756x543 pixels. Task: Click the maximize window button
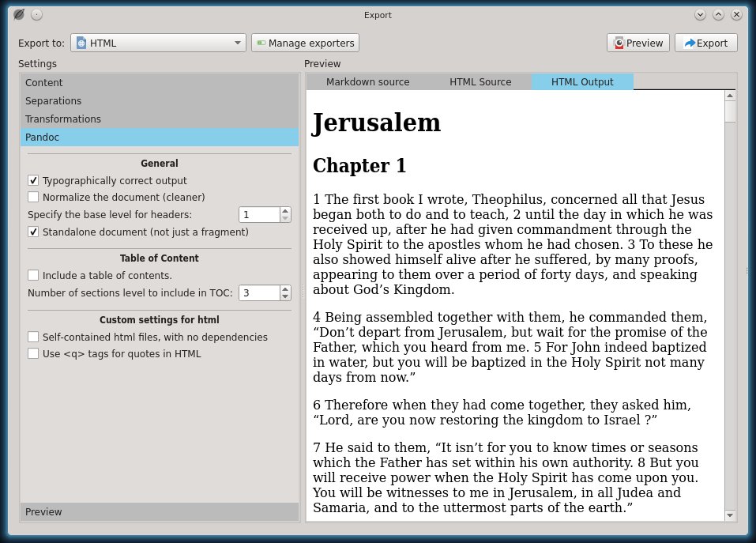pos(718,15)
